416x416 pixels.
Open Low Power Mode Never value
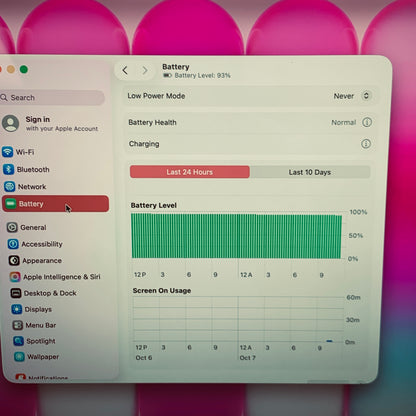coord(344,96)
